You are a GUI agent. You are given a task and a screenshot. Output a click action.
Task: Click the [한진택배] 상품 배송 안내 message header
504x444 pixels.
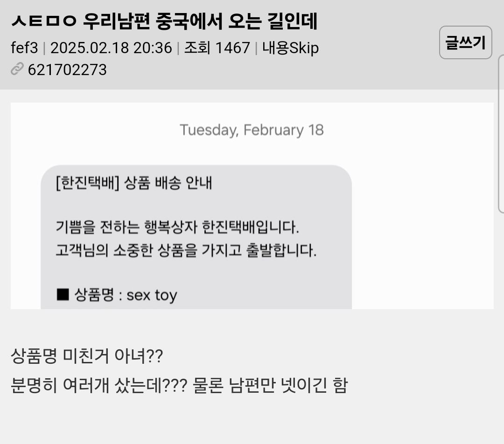coord(133,183)
